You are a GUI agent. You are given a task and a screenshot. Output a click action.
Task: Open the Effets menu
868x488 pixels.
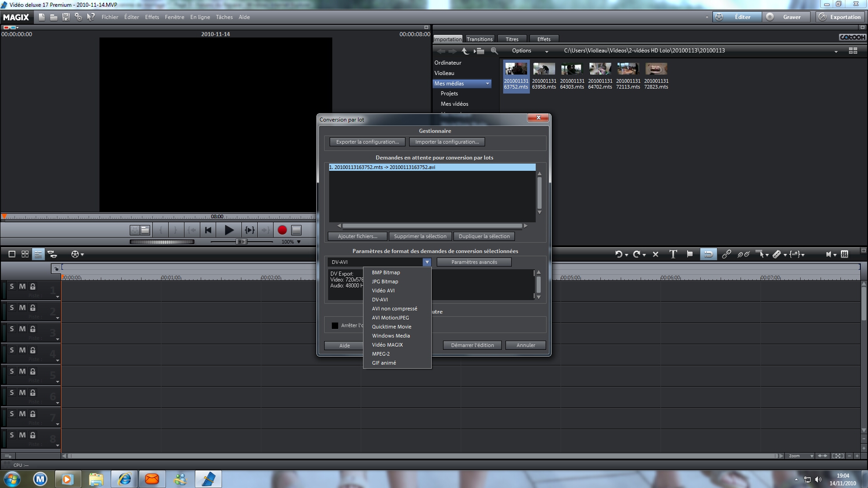click(152, 17)
